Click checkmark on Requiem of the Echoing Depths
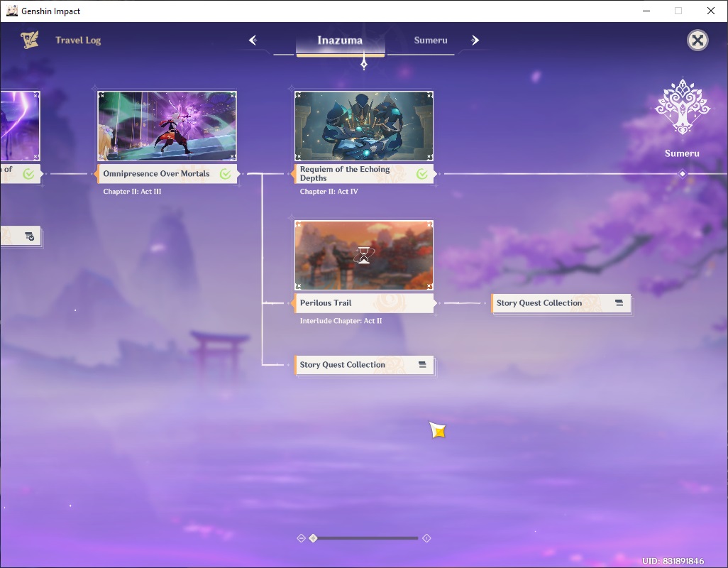The width and height of the screenshot is (728, 568). pos(422,174)
